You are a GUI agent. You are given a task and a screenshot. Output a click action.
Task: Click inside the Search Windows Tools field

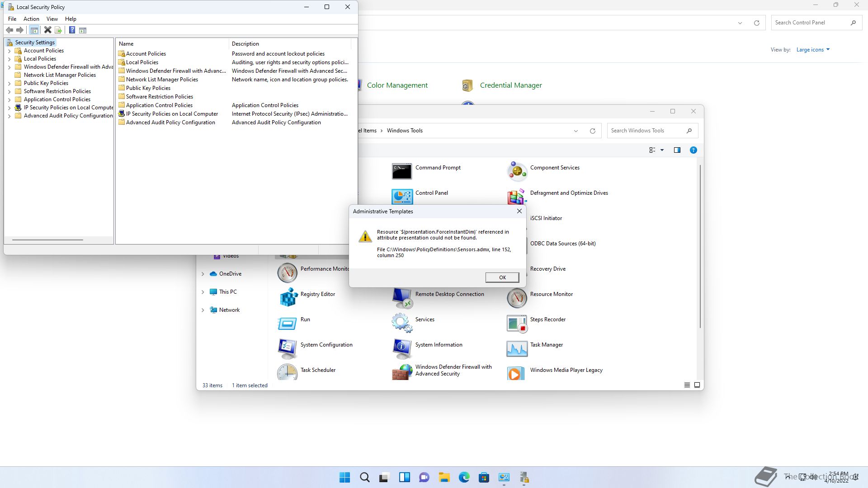646,130
